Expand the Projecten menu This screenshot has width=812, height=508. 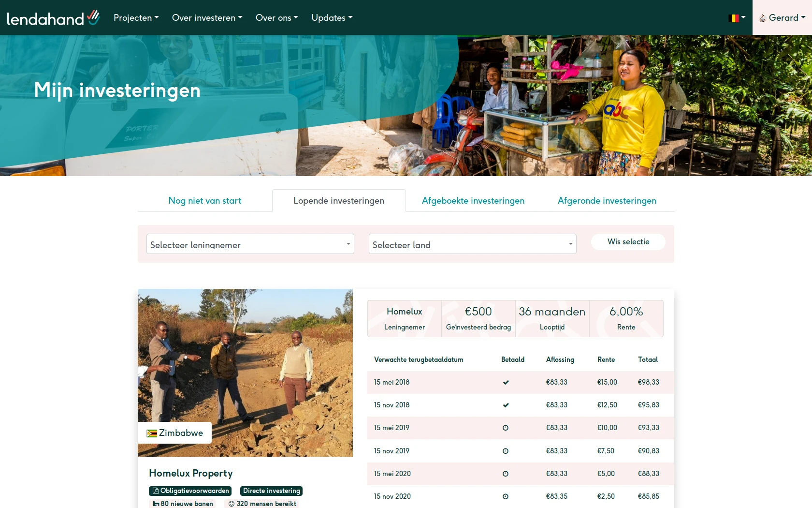click(136, 18)
